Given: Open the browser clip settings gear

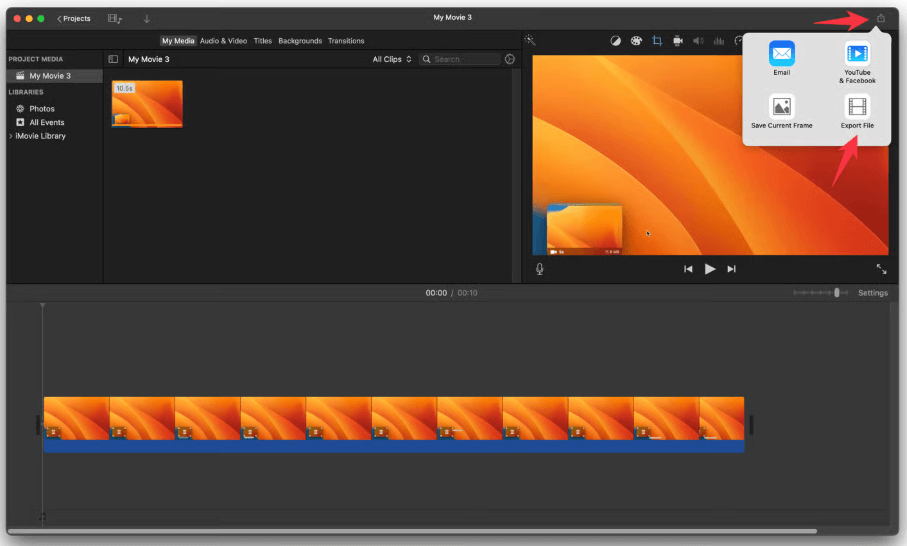Looking at the screenshot, I should [510, 59].
